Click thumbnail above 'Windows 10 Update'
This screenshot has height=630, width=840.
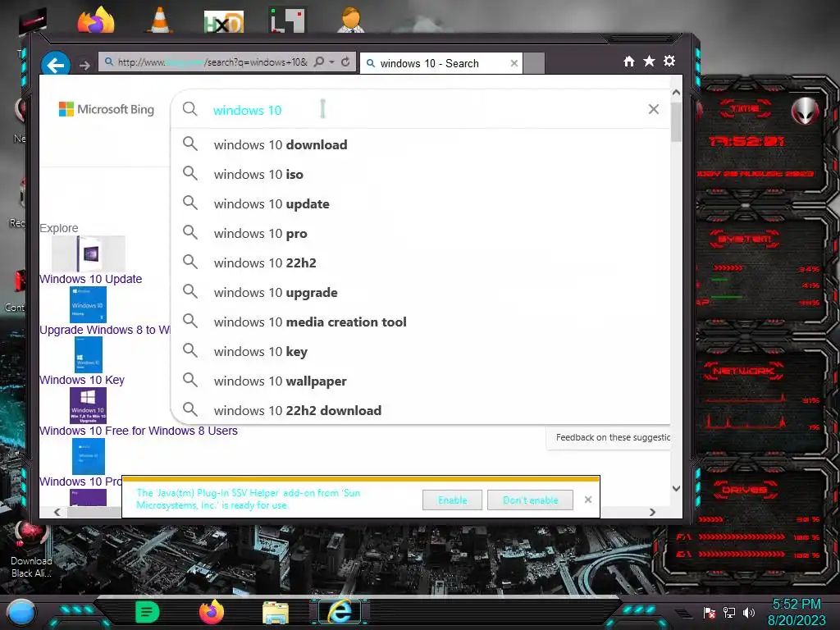89,254
